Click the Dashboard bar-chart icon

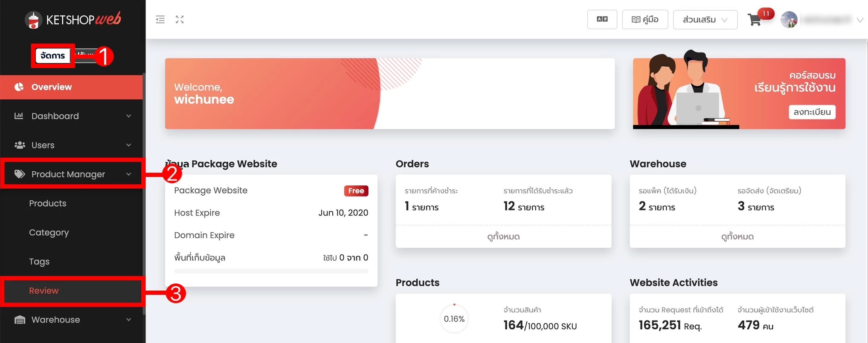tap(19, 116)
